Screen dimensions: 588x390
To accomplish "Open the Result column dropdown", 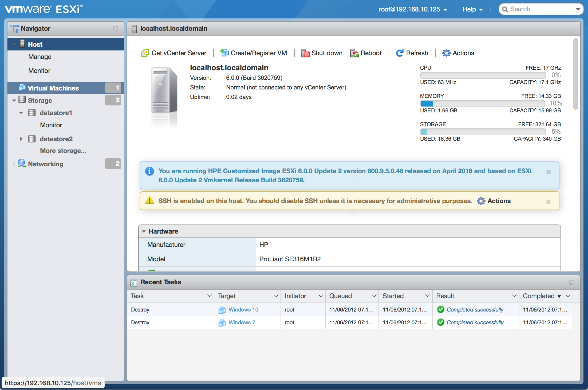I will (514, 296).
